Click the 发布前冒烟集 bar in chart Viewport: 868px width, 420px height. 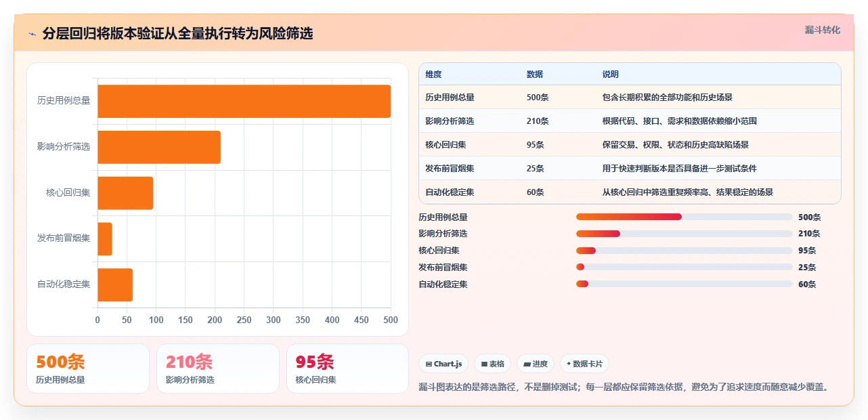click(x=105, y=238)
